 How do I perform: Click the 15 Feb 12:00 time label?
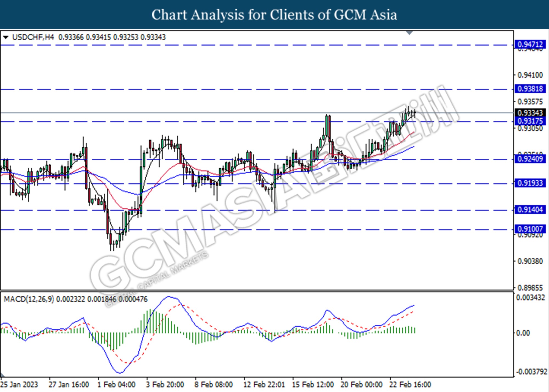click(x=313, y=385)
